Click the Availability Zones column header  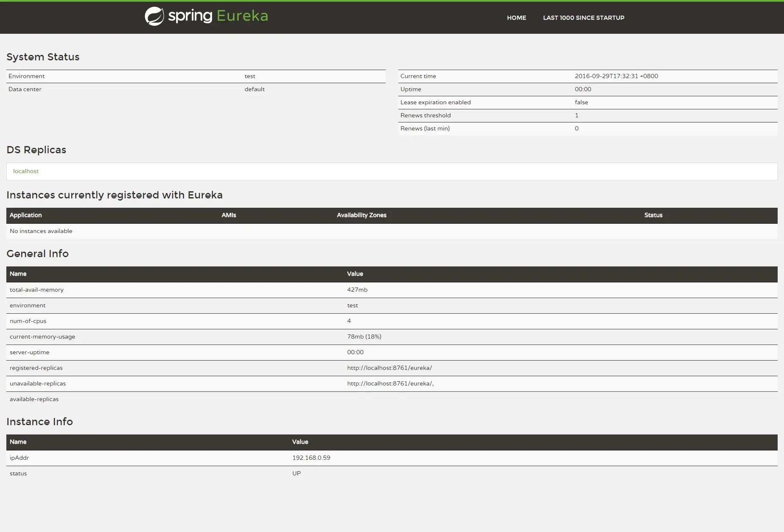(x=362, y=215)
